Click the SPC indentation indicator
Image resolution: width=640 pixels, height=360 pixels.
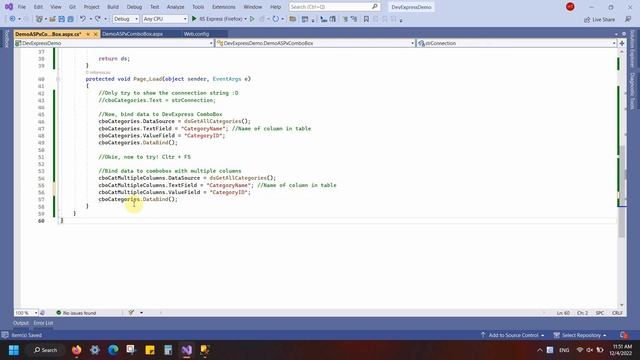click(600, 313)
